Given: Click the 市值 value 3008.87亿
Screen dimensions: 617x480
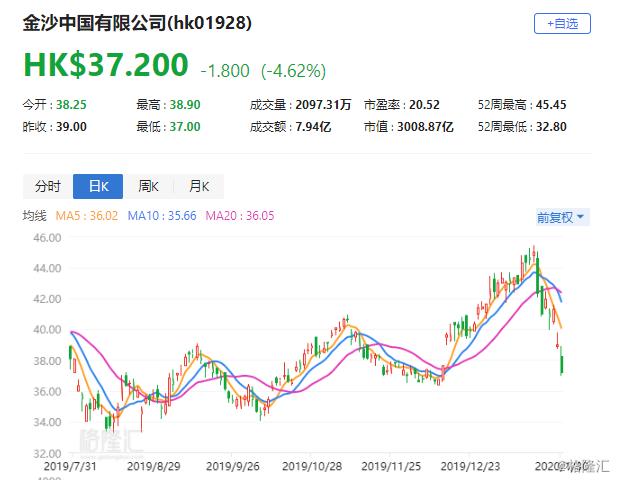Looking at the screenshot, I should 425,127.
